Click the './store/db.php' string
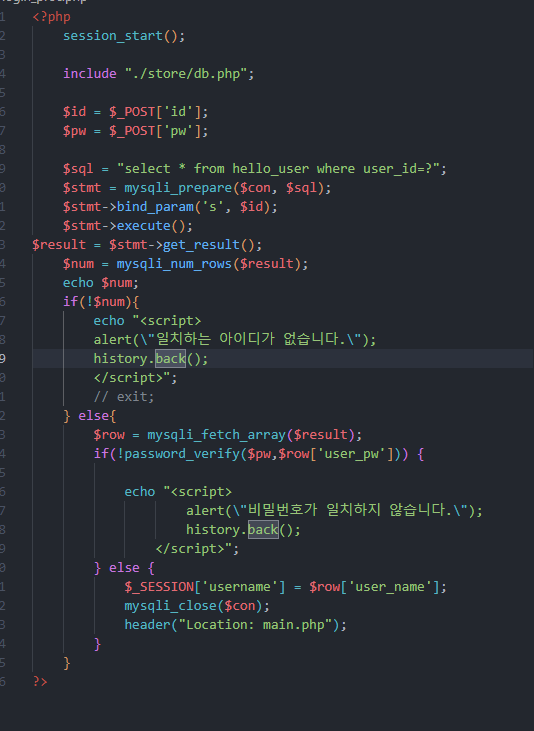The height and width of the screenshot is (731, 534). [186, 74]
